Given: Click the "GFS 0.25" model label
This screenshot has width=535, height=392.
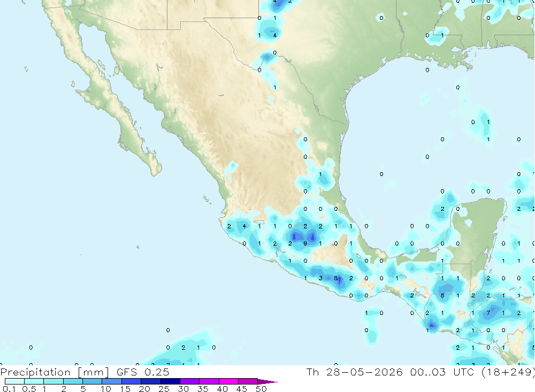Looking at the screenshot, I should [143, 372].
